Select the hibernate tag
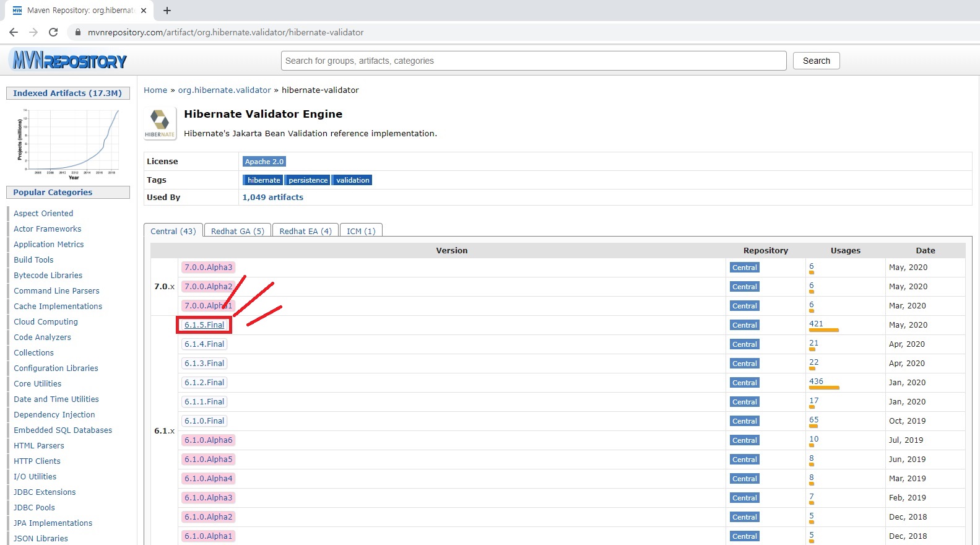The width and height of the screenshot is (980, 545). click(263, 180)
